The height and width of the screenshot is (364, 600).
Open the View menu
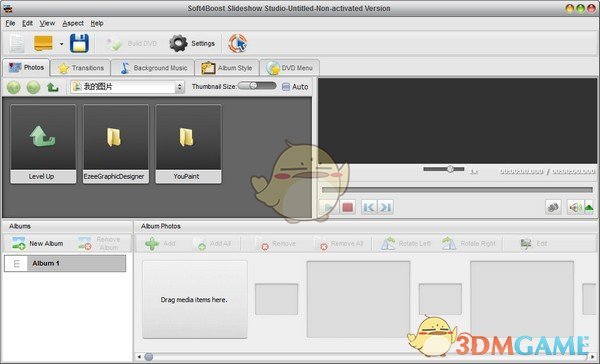click(x=47, y=23)
